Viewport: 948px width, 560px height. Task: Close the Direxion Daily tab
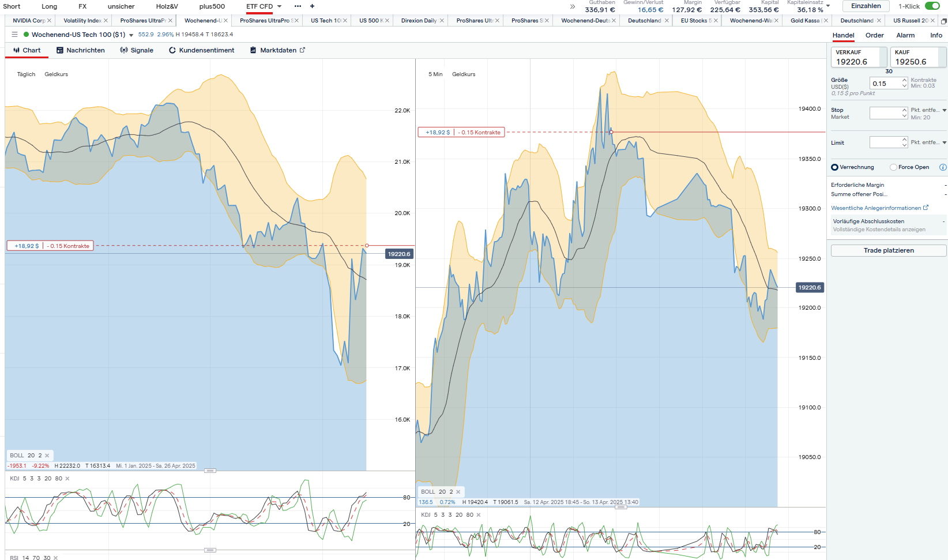point(442,21)
